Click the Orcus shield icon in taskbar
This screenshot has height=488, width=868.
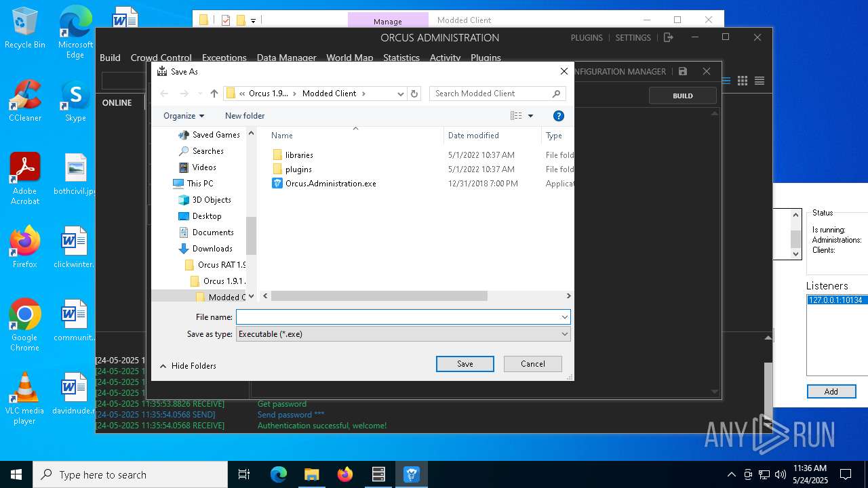point(412,474)
